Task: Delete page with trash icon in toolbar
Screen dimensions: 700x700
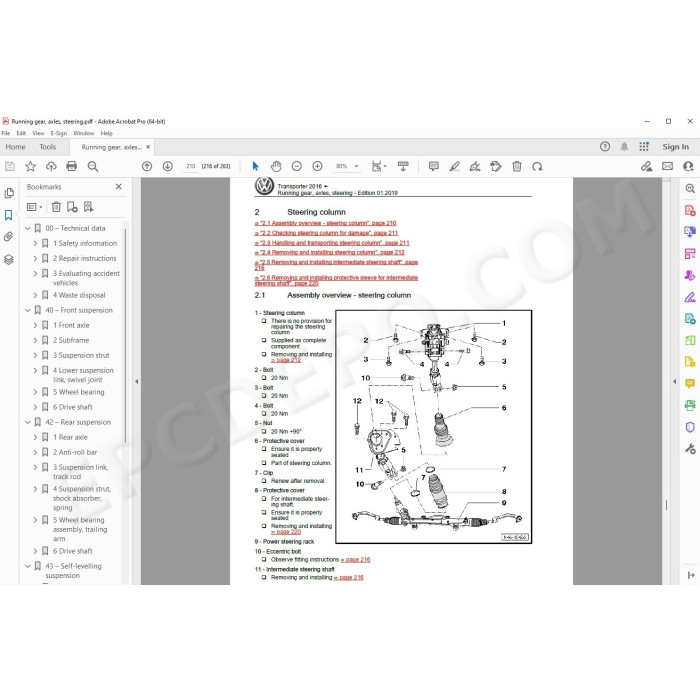Action: (x=517, y=167)
